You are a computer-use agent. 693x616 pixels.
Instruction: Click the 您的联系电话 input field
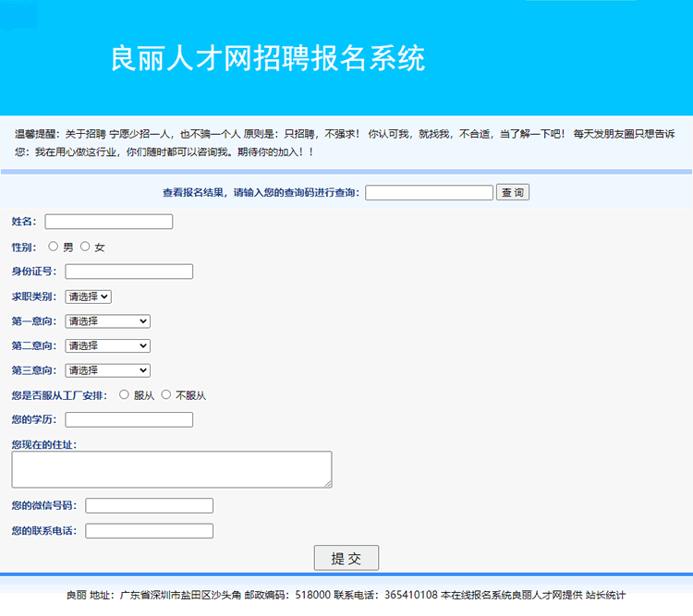click(x=150, y=531)
